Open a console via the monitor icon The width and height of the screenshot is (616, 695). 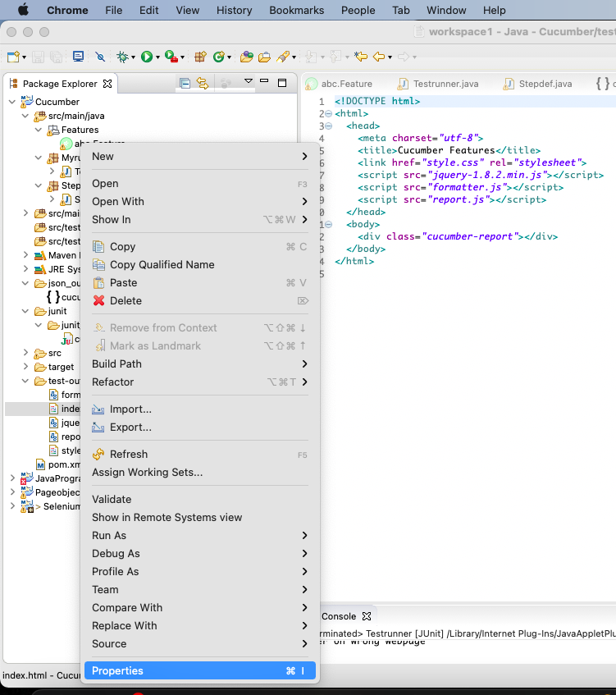click(x=79, y=57)
